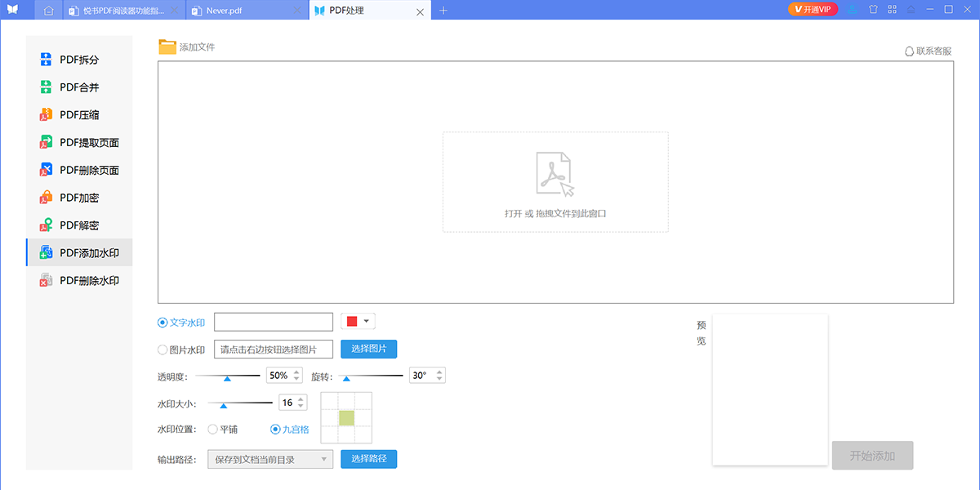This screenshot has height=490, width=980.
Task: Enable the 图片水印 radio option
Action: (x=163, y=350)
